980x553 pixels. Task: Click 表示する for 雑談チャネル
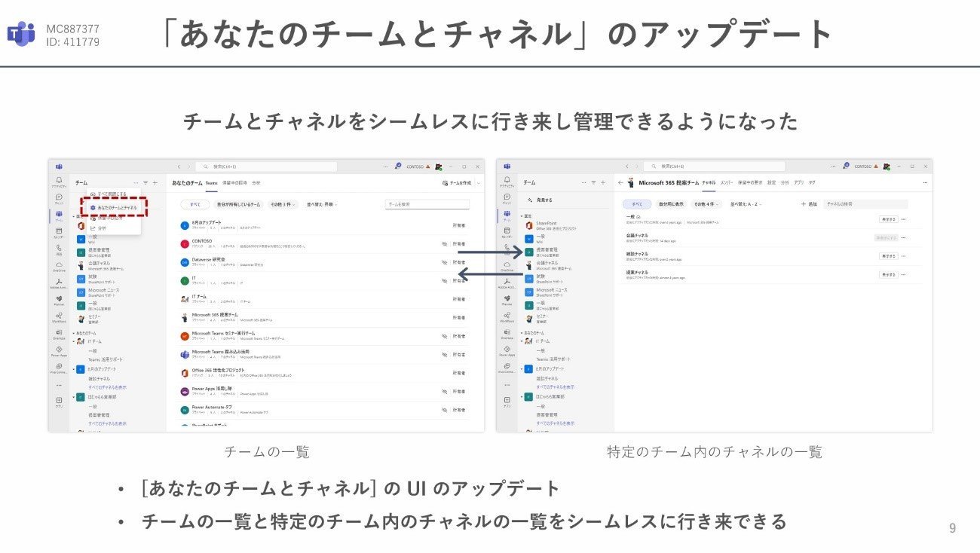click(x=887, y=256)
